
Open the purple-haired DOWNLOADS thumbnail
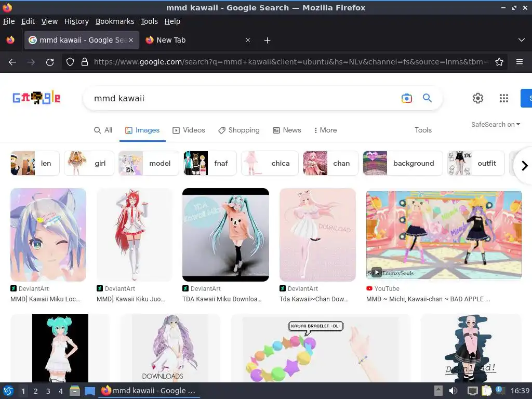point(170,348)
